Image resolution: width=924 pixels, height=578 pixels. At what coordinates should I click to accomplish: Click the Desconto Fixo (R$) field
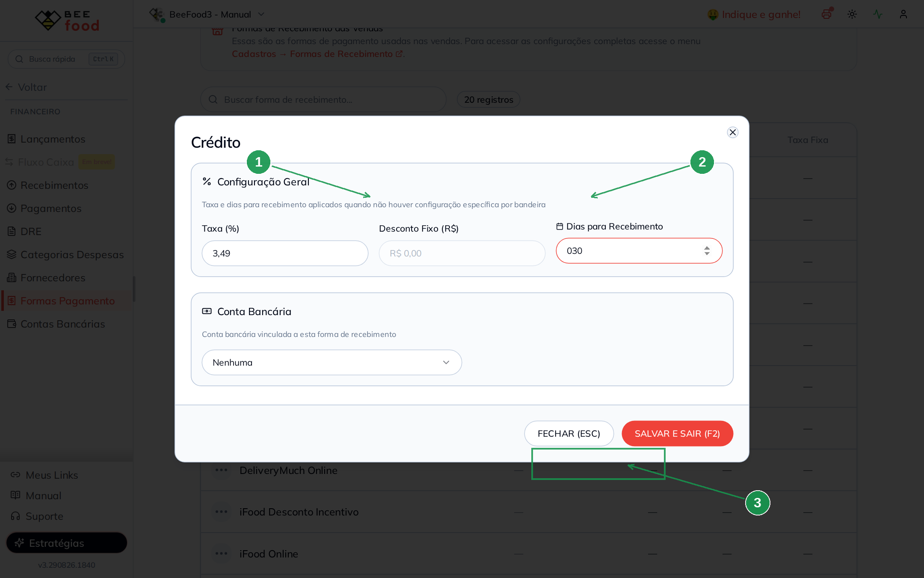tap(462, 253)
